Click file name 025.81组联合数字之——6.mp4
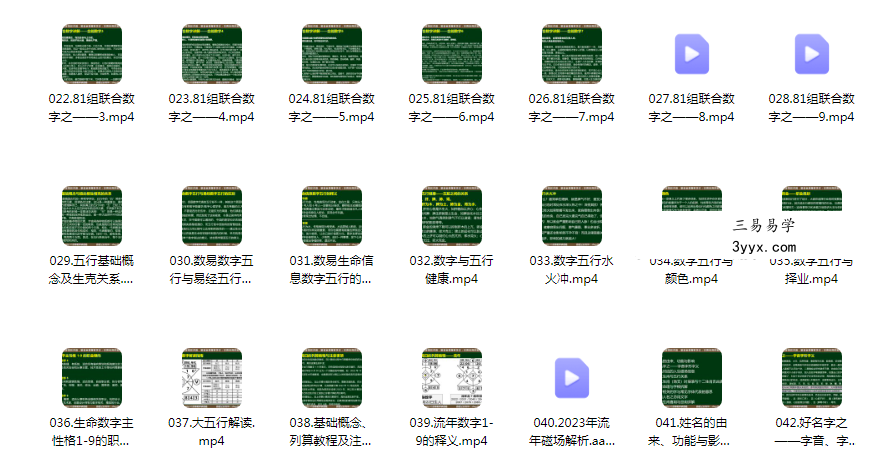This screenshot has height=471, width=892. [452, 108]
